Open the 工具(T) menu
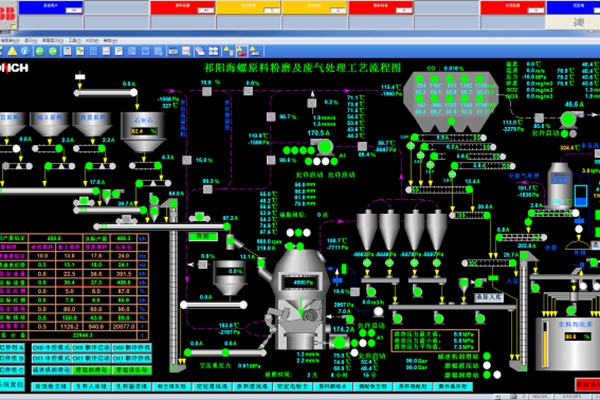 click(x=75, y=40)
